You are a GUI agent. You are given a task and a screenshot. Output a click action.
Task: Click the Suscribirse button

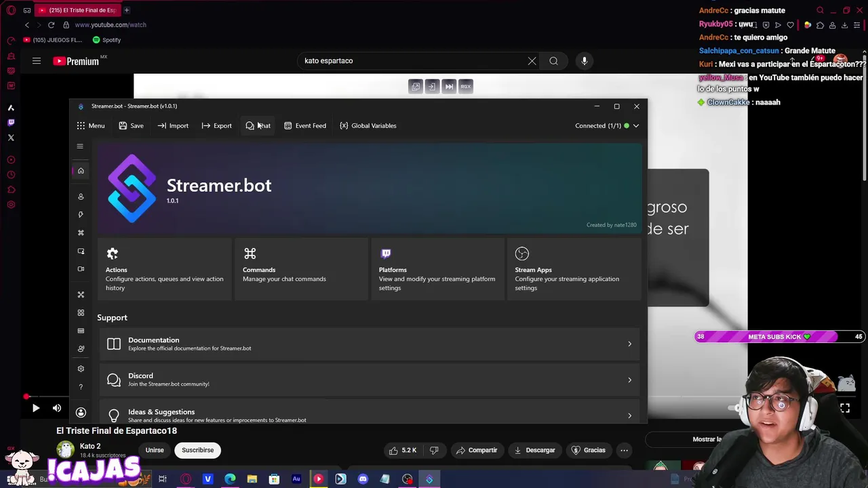(x=198, y=450)
